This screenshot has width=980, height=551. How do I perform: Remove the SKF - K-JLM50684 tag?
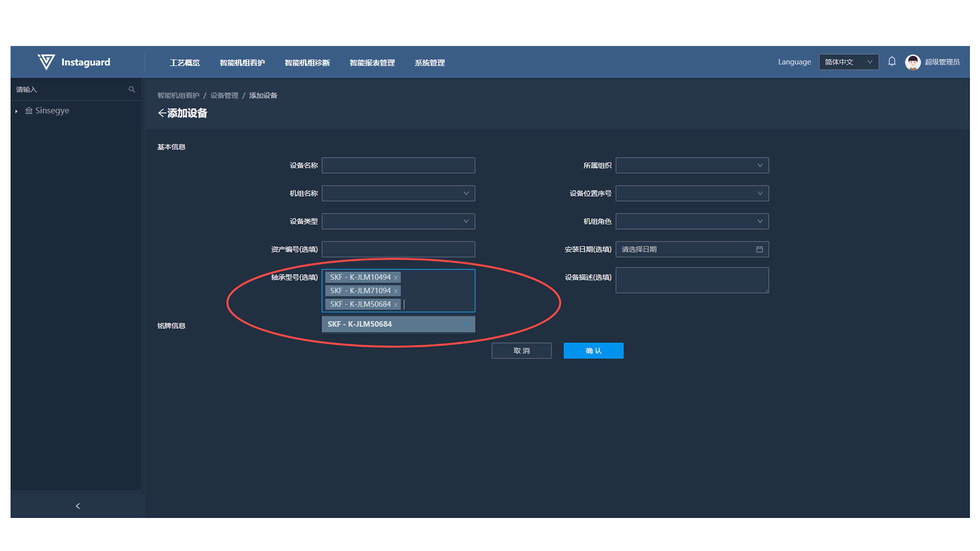396,305
